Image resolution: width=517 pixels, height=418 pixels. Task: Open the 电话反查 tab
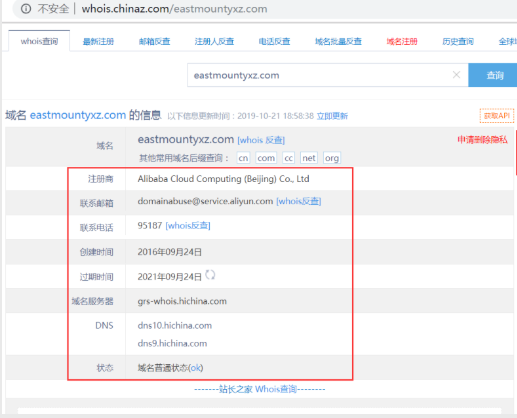[274, 42]
